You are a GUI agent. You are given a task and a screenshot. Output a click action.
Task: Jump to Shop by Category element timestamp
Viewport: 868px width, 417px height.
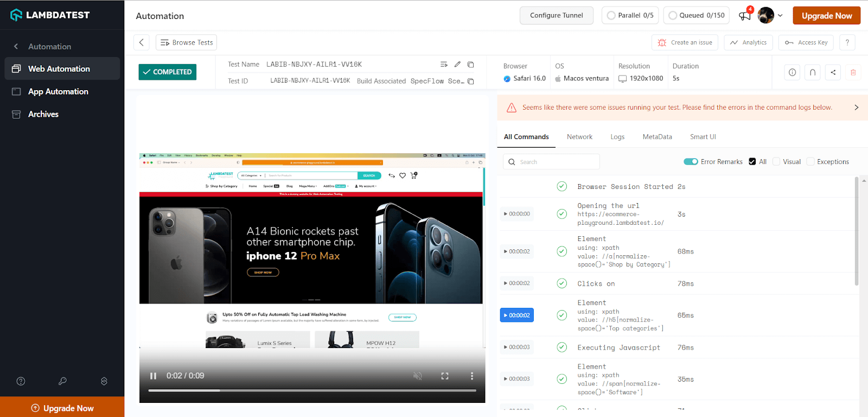click(x=517, y=251)
